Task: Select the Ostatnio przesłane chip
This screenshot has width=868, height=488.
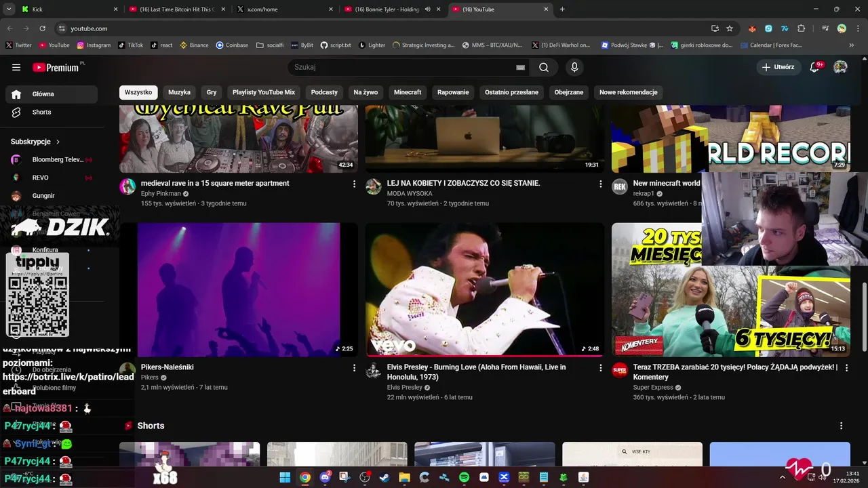Action: coord(511,92)
